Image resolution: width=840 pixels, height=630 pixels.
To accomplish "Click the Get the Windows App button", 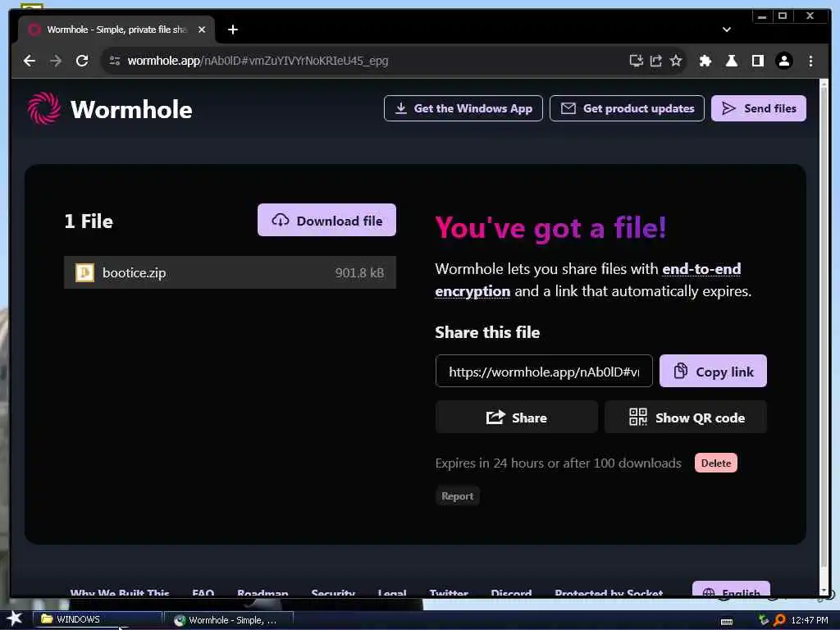I will coord(463,108).
